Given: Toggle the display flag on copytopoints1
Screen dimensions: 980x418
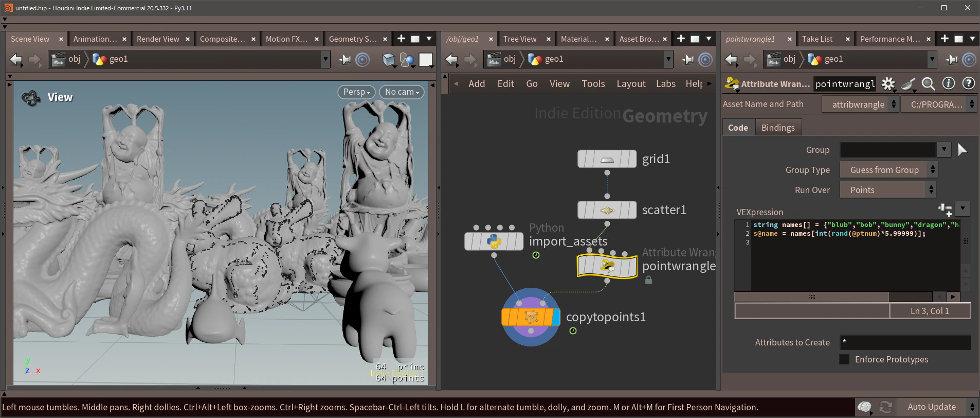Looking at the screenshot, I should coord(556,317).
